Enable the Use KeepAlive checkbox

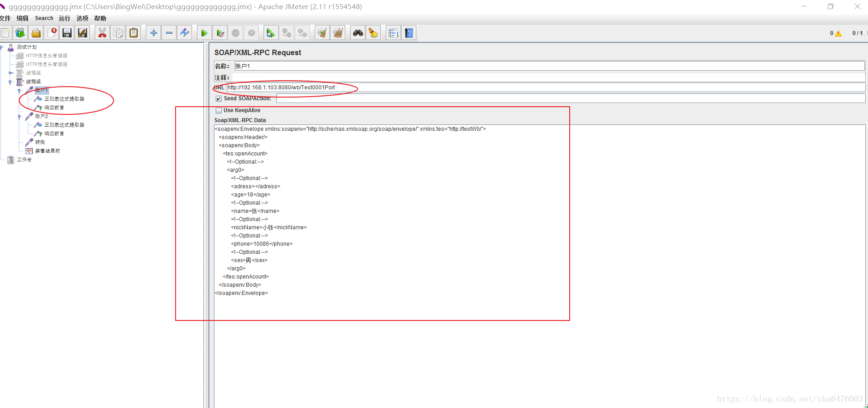tap(219, 110)
